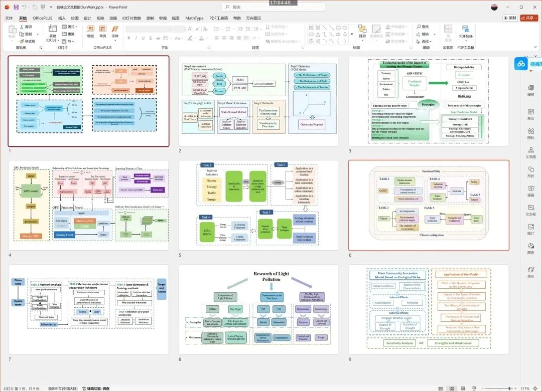Toggle center text alignment
542x392 pixels.
(x=224, y=38)
